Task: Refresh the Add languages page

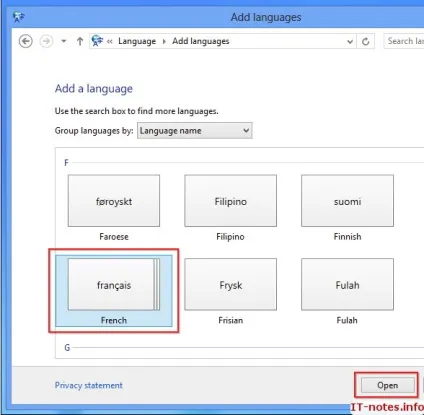Action: (x=366, y=42)
